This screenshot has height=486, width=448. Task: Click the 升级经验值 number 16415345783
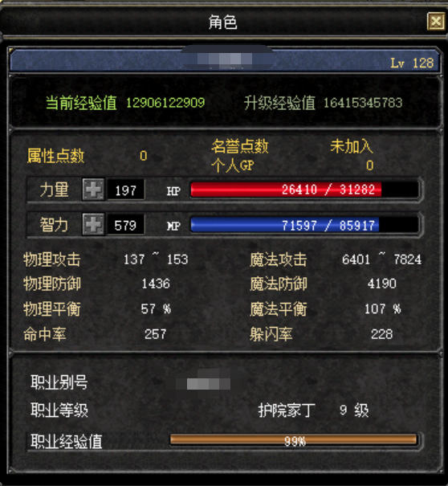[x=363, y=103]
